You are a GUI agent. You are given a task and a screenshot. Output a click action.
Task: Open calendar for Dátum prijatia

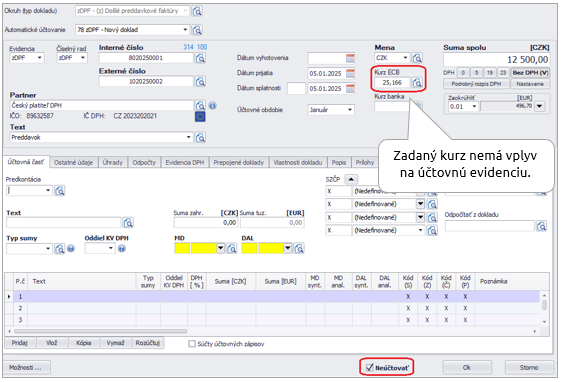tap(350, 73)
